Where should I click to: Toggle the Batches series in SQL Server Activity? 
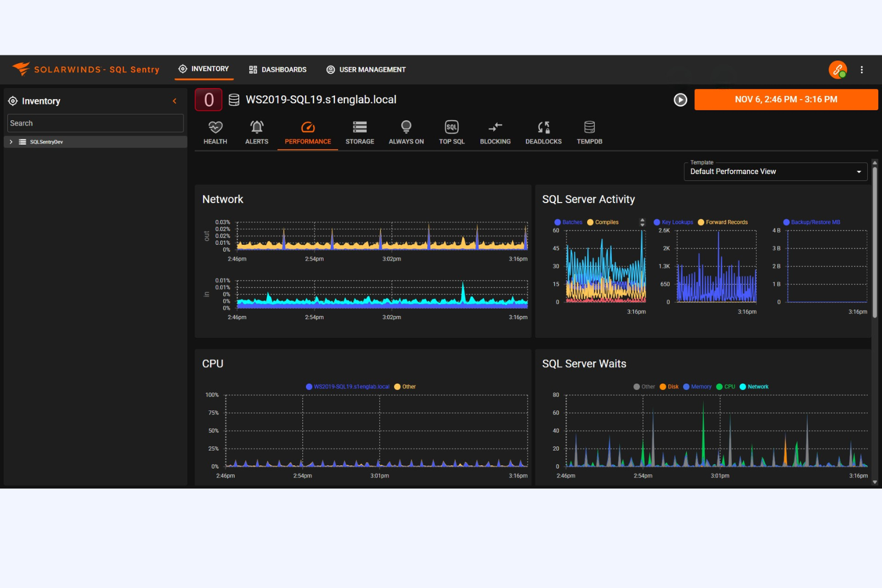click(569, 222)
